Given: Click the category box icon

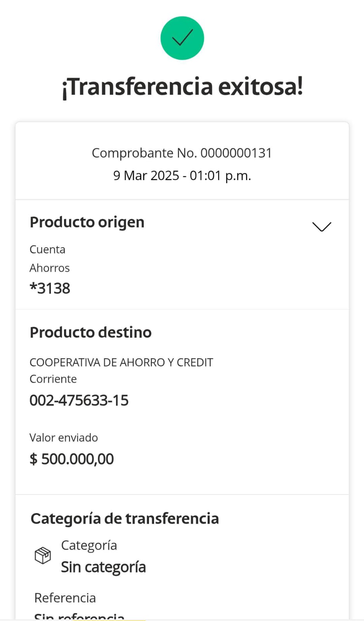Looking at the screenshot, I should tap(43, 555).
